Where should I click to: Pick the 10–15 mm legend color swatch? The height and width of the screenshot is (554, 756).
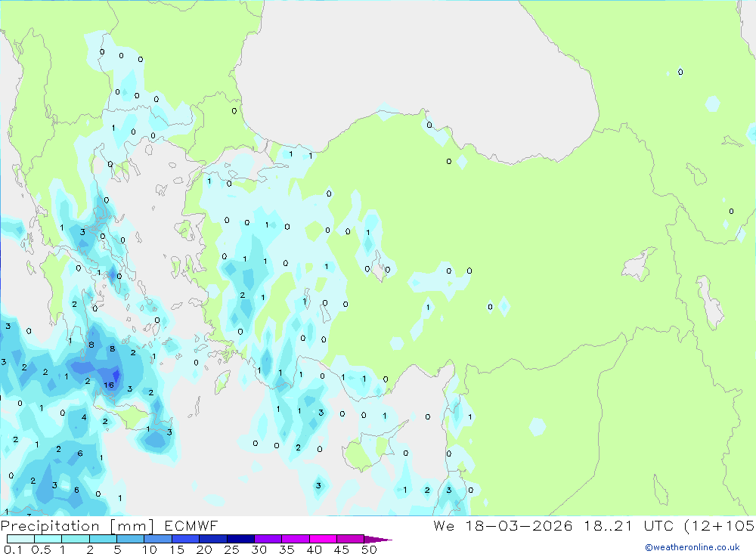click(x=158, y=539)
